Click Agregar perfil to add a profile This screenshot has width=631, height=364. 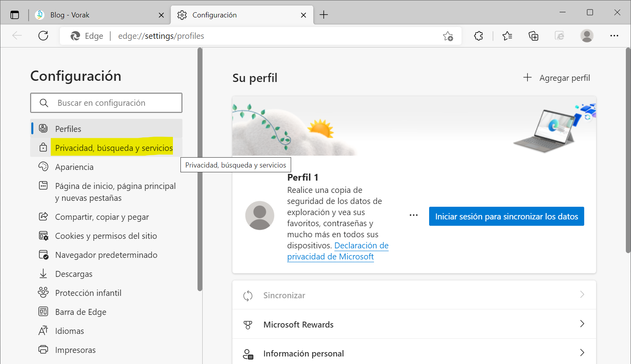(x=556, y=78)
